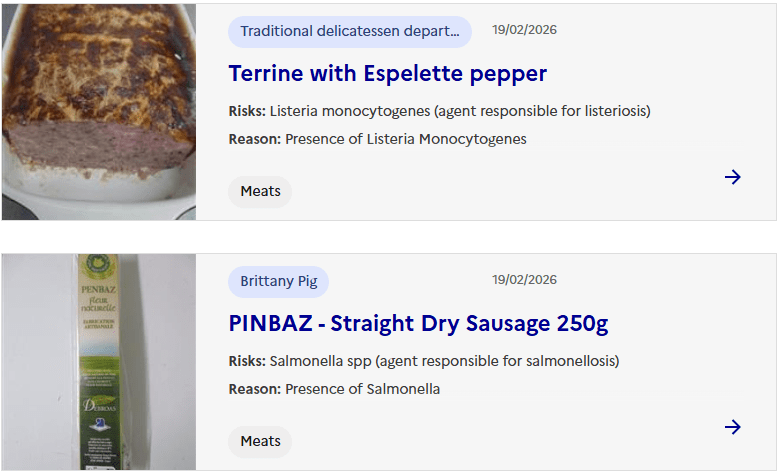Viewport: 777px width, 474px height.
Task: Select the Brittany Pig brand tag
Action: tap(278, 281)
